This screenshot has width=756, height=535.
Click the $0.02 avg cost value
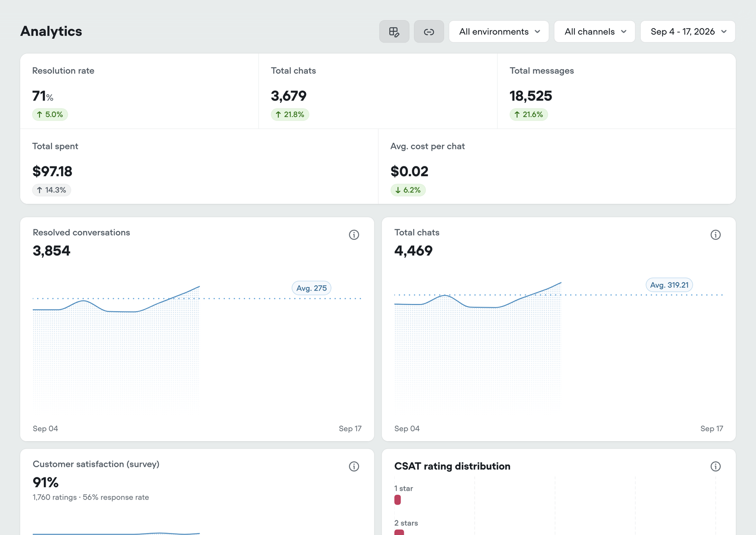coord(409,171)
